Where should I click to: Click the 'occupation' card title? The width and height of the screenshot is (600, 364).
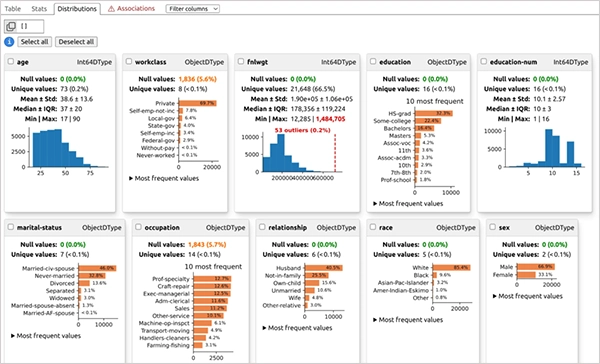(162, 227)
